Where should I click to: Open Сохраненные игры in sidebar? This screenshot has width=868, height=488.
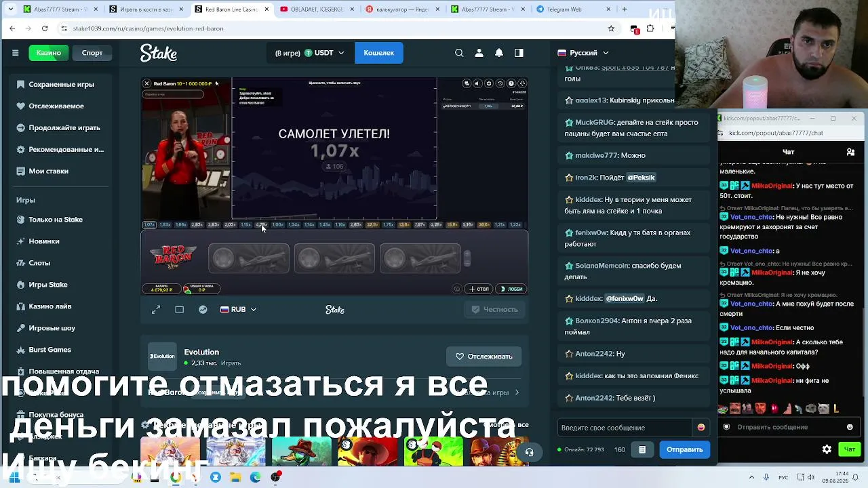(x=61, y=84)
